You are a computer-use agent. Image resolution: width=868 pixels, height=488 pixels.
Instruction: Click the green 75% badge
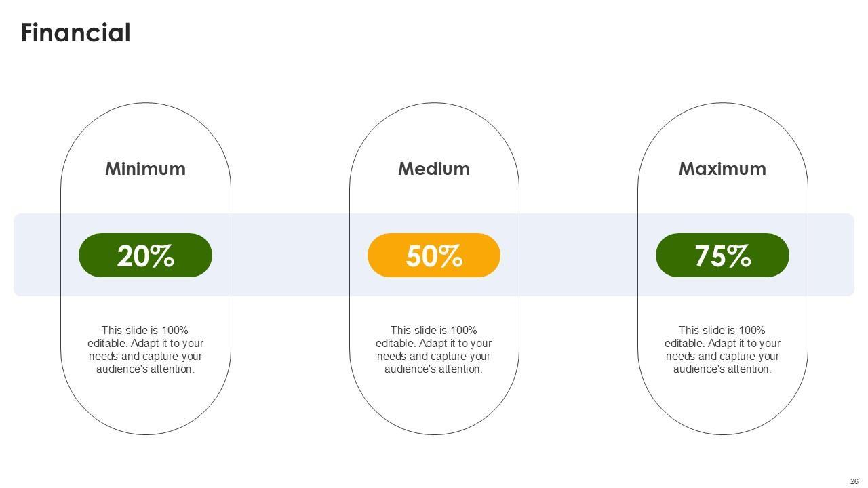(x=722, y=256)
